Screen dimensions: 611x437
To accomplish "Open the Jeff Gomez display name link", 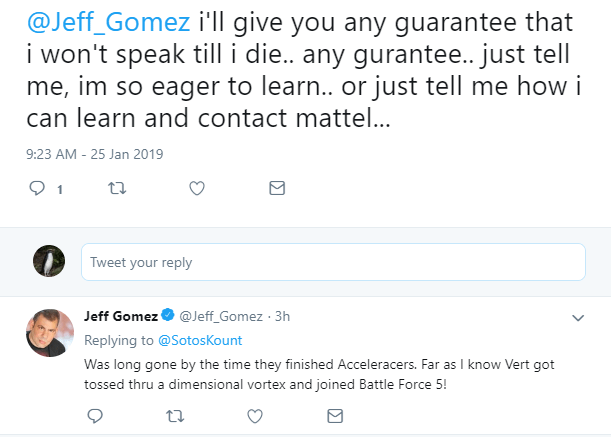I will pyautogui.click(x=121, y=317).
